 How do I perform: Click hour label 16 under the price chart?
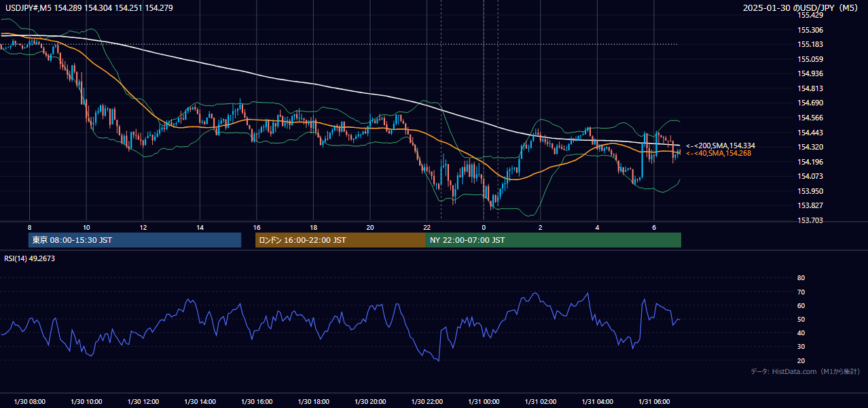256,227
